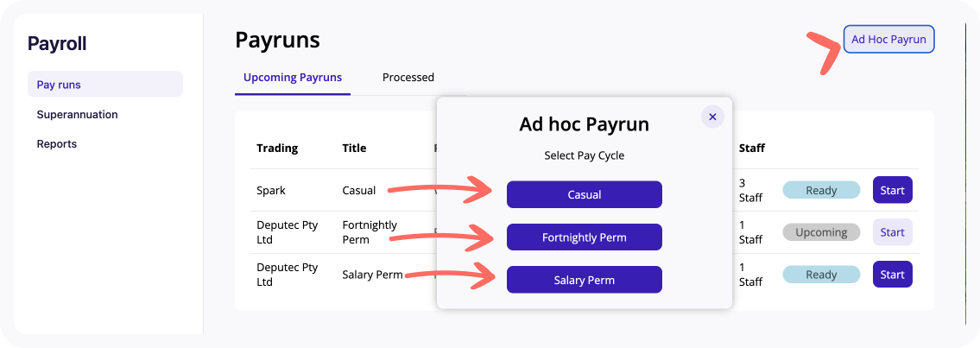This screenshot has height=348, width=980.
Task: Open the Ad Hoc Payrun button
Action: [888, 40]
